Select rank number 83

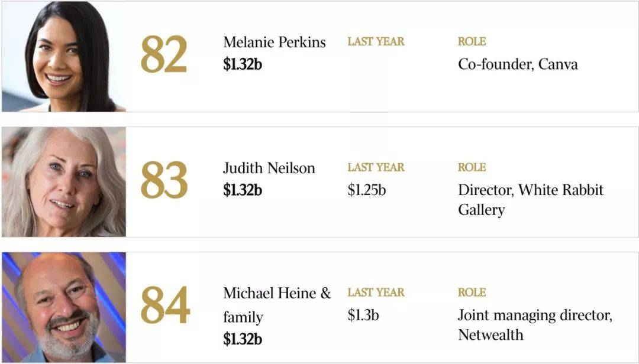coord(164,180)
